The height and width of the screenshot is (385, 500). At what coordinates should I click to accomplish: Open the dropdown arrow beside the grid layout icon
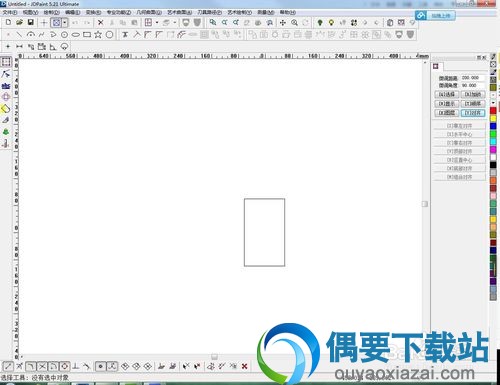pos(157,22)
